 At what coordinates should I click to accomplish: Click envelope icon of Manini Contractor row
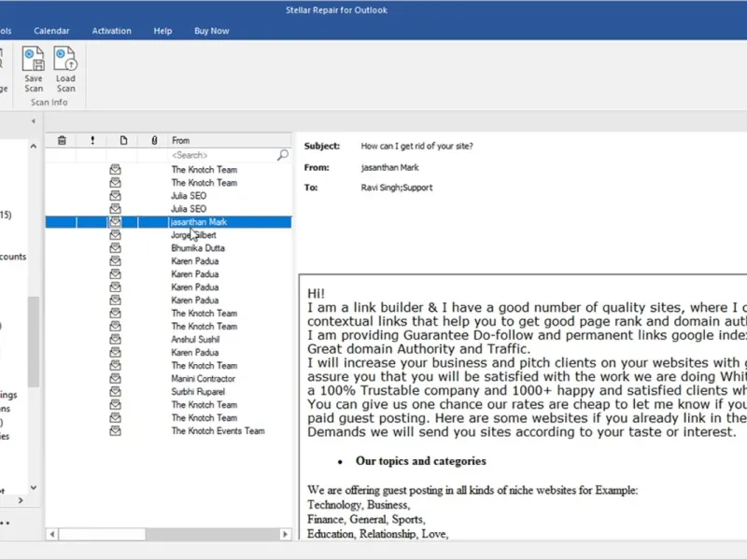click(115, 378)
